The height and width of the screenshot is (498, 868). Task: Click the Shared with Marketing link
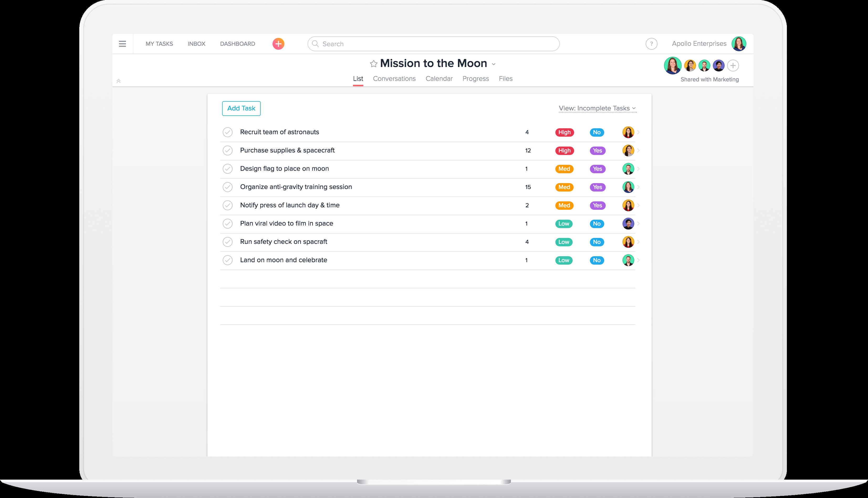coord(709,79)
